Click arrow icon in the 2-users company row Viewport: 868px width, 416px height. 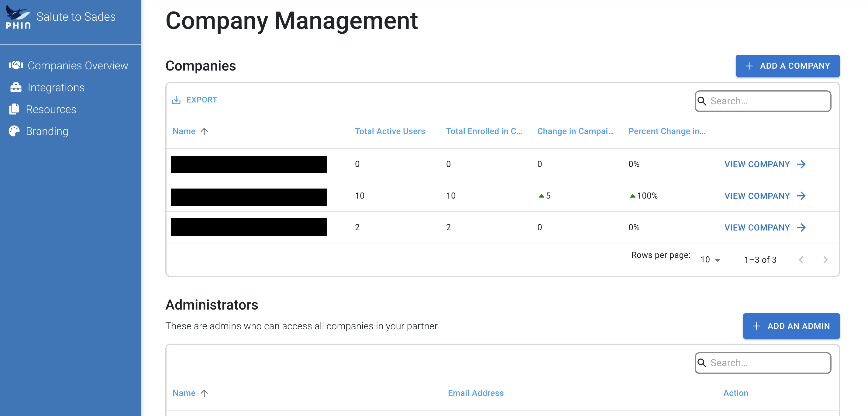tap(801, 227)
